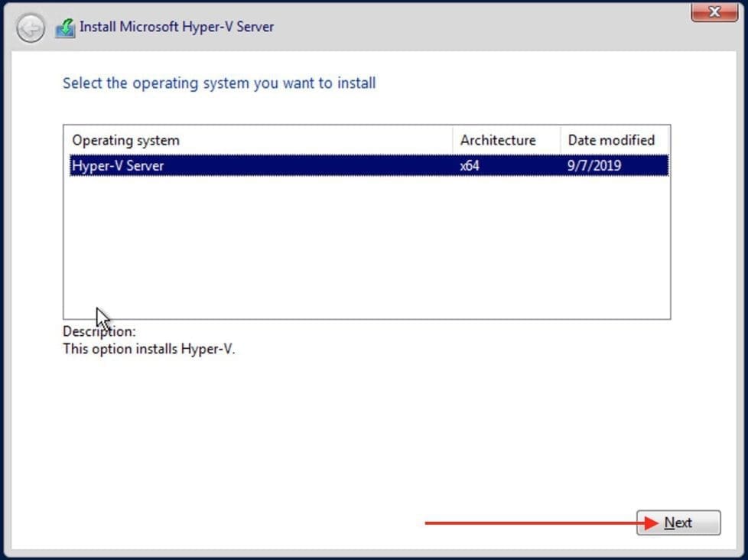Click the This option installs Hyper-V text

pos(149,350)
